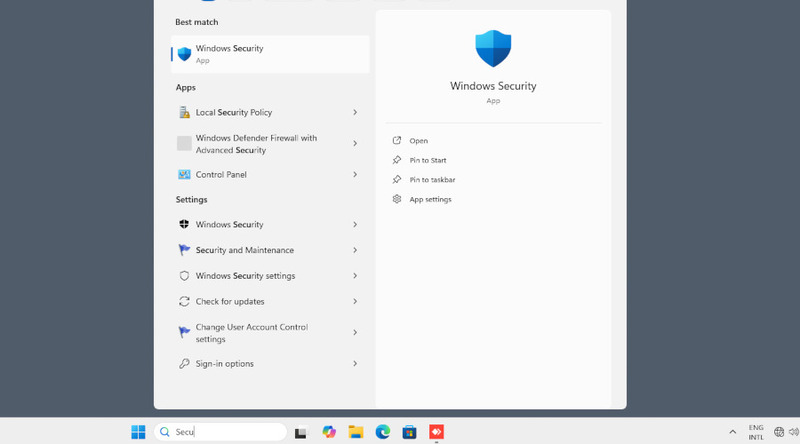Click the pin icon beside Pin to Start
The height and width of the screenshot is (444, 800).
pyautogui.click(x=396, y=160)
